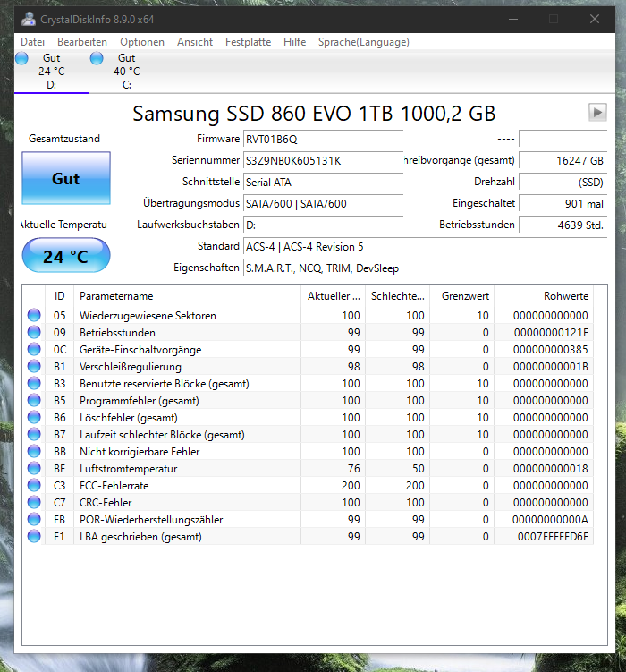Click the Firmware field RVT01B6Q

point(323,139)
